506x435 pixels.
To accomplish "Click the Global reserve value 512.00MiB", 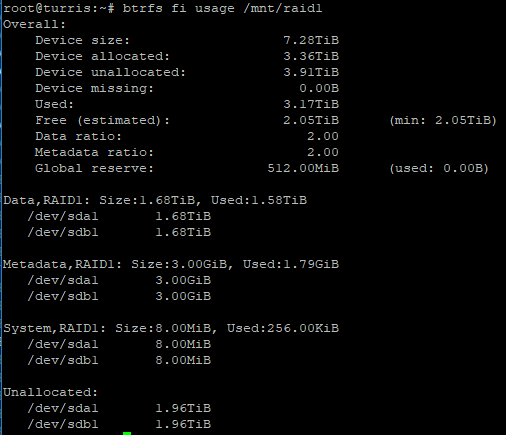I will 303,168.
